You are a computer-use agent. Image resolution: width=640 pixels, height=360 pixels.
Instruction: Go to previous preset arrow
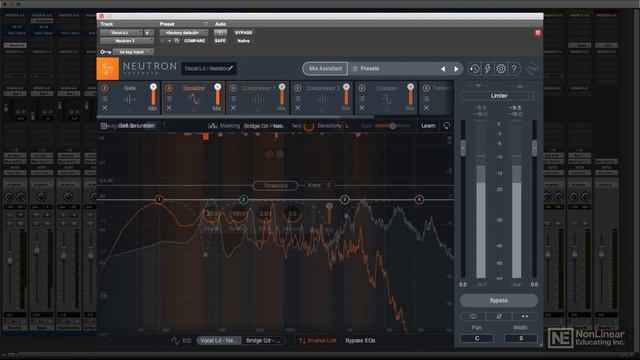pyautogui.click(x=443, y=69)
